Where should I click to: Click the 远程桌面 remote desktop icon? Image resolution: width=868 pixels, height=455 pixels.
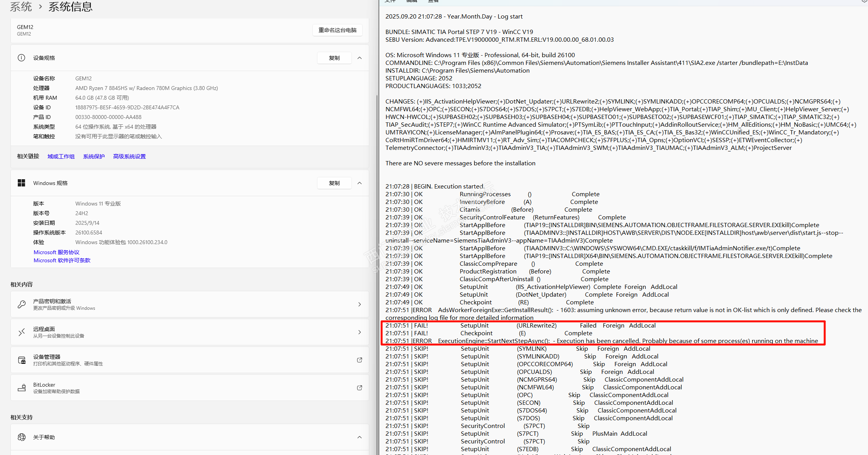(22, 332)
